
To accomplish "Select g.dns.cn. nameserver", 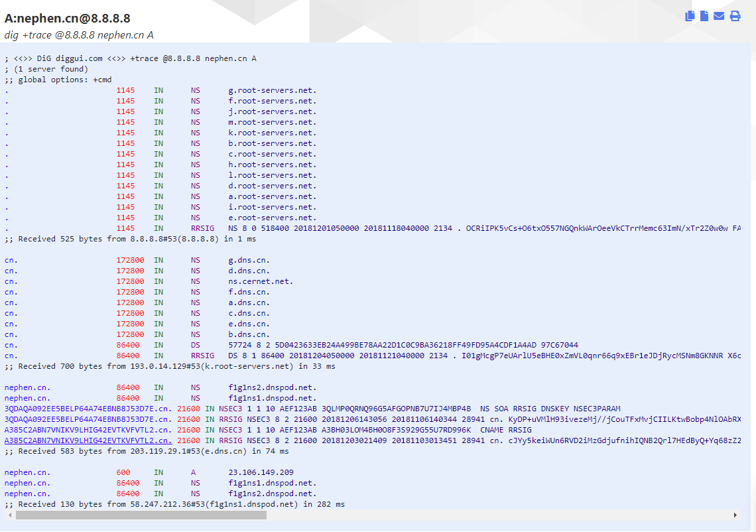I will tap(249, 260).
